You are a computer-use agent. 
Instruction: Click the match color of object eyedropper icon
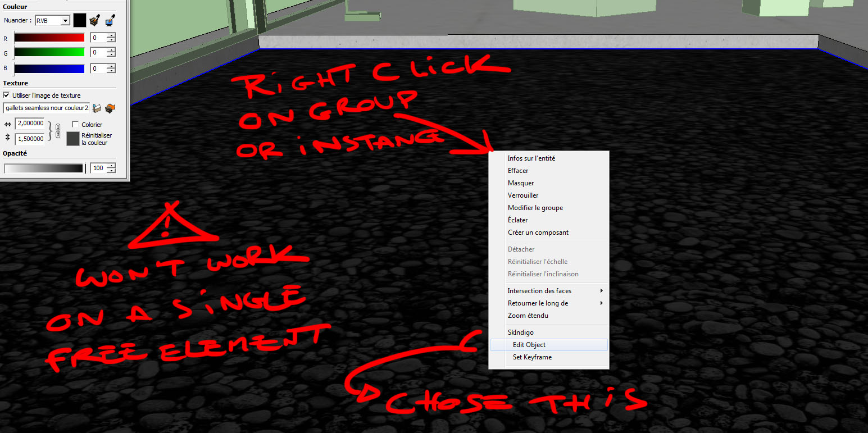coord(95,21)
